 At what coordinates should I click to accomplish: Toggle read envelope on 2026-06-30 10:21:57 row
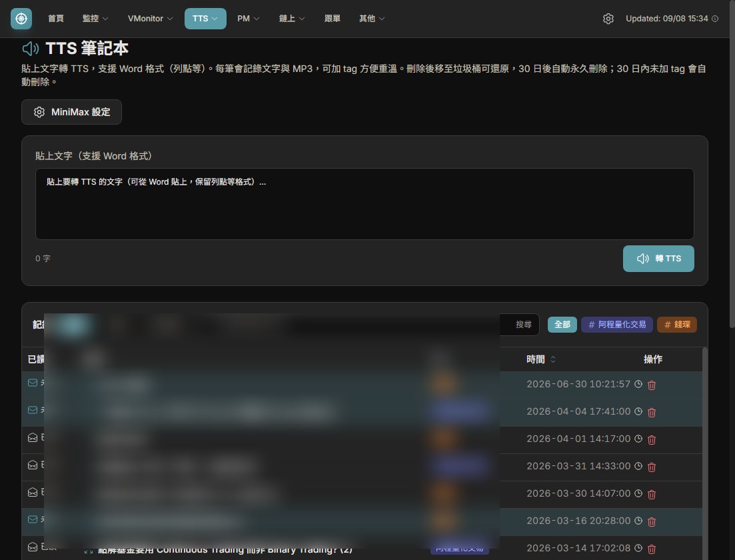(33, 383)
